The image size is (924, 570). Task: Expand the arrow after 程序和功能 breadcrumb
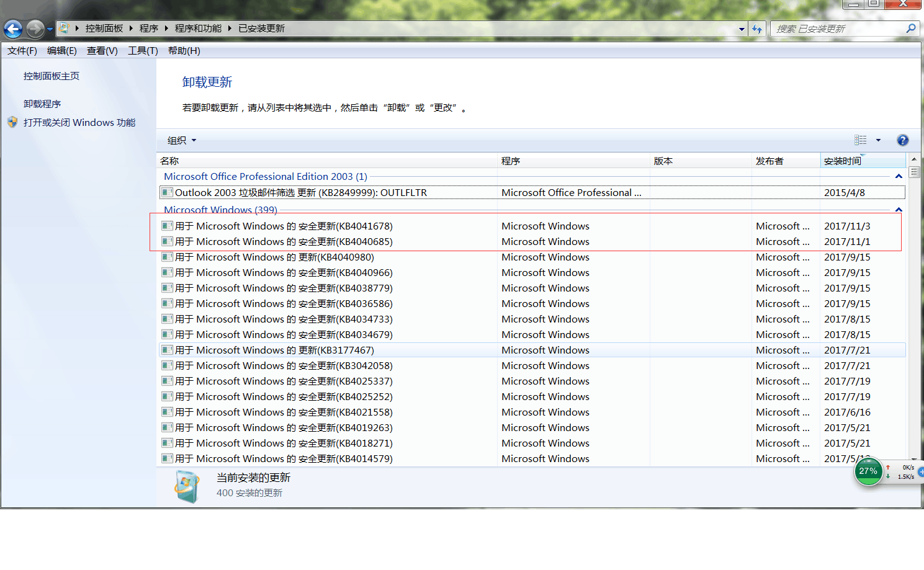coord(229,29)
